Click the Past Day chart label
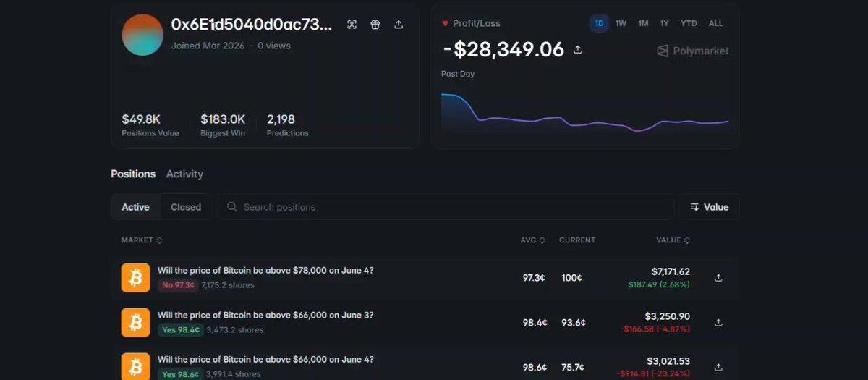This screenshot has width=868, height=380. click(x=458, y=74)
